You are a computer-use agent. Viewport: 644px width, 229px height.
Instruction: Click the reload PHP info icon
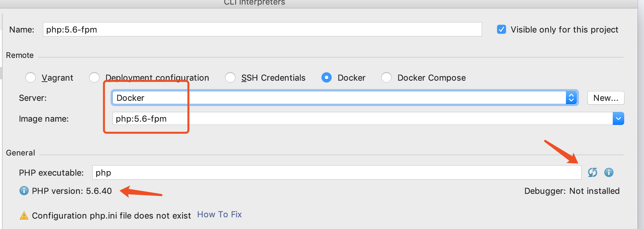(592, 172)
